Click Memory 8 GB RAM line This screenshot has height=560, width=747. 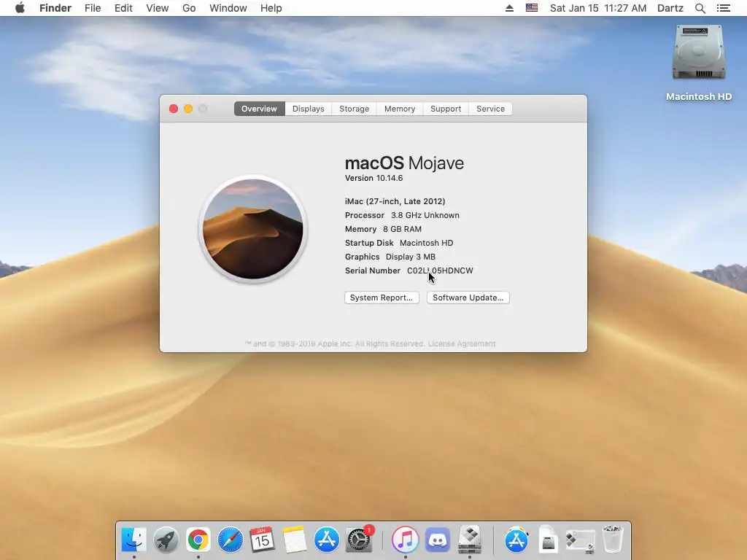click(x=383, y=229)
